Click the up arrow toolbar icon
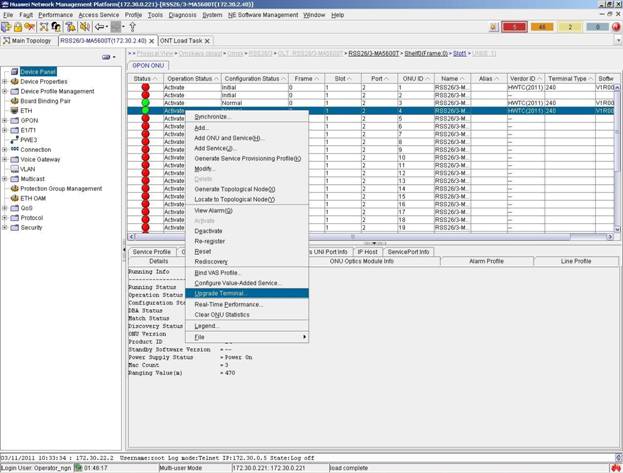The width and height of the screenshot is (623, 473). (133, 27)
